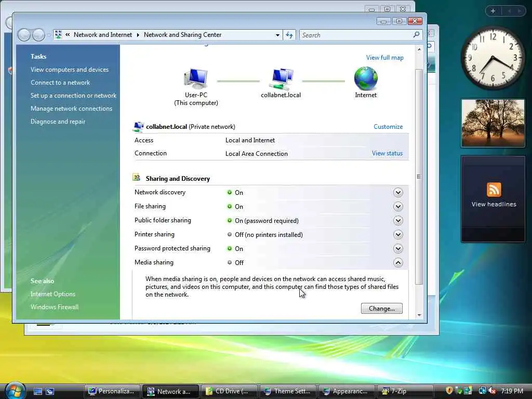This screenshot has height=399, width=532.
Task: Expand Printer sharing settings
Action: point(398,234)
